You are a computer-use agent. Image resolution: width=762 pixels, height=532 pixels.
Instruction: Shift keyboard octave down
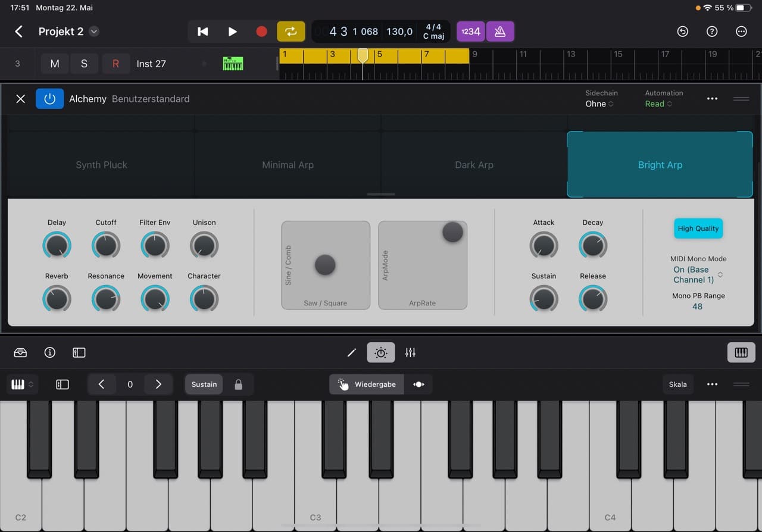pos(101,384)
